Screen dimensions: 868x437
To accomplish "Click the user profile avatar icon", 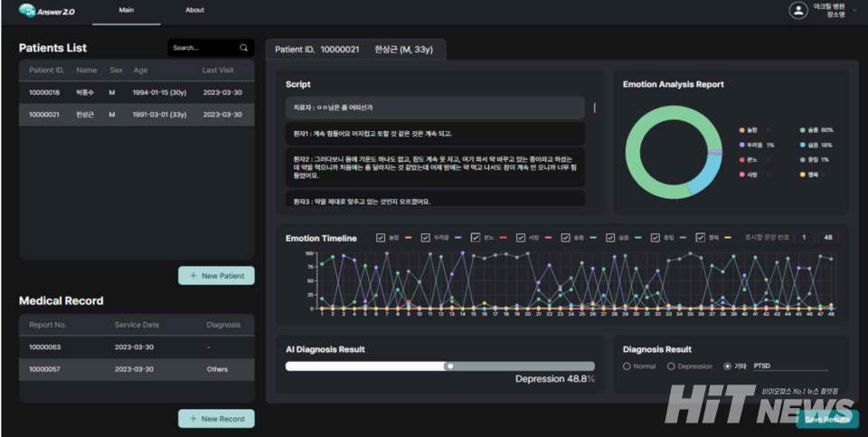I will 797,11.
